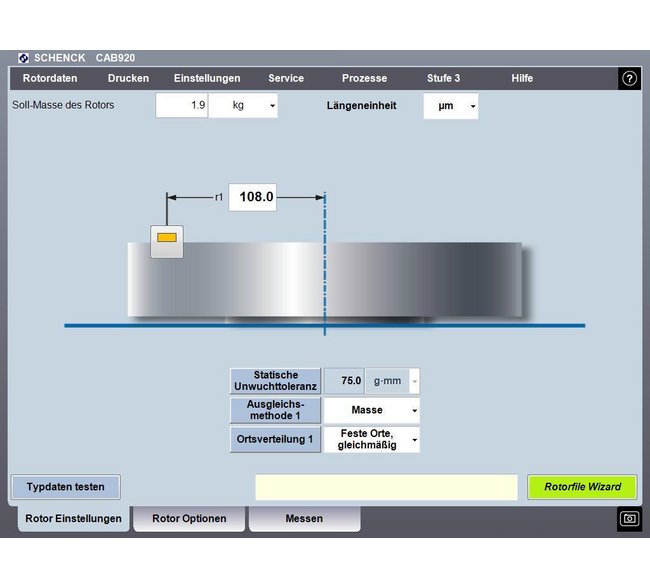
Task: Open the Service menu
Action: [286, 78]
